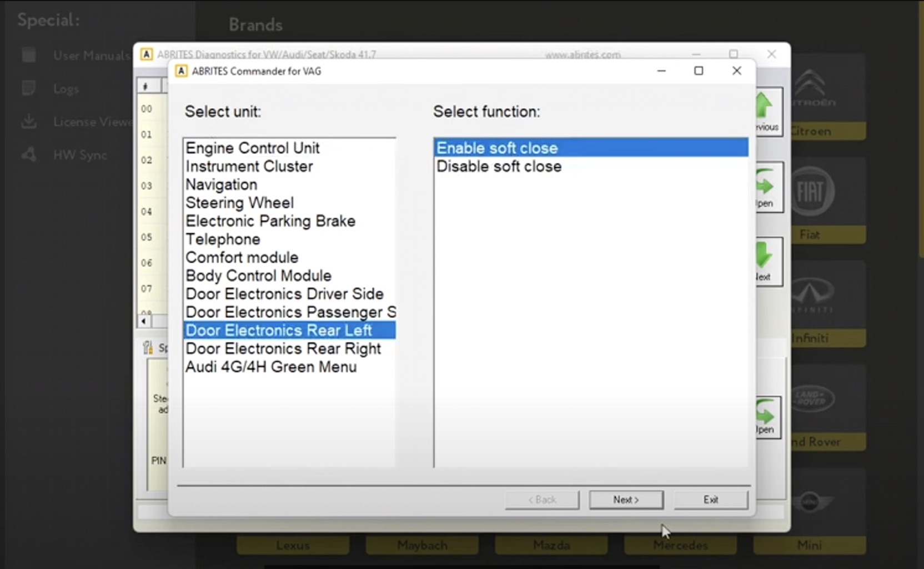Select the Mazda brand tile
The image size is (924, 569).
551,545
